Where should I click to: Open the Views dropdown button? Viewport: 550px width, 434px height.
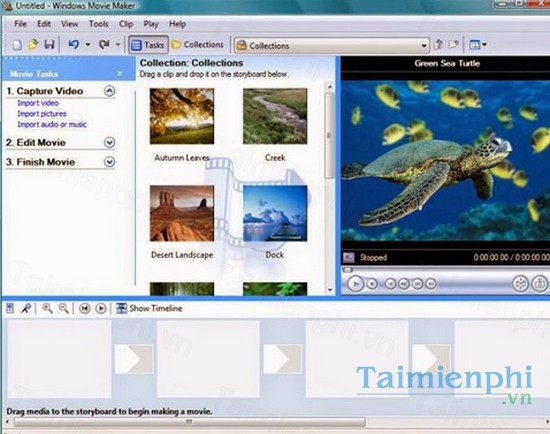coord(478,45)
